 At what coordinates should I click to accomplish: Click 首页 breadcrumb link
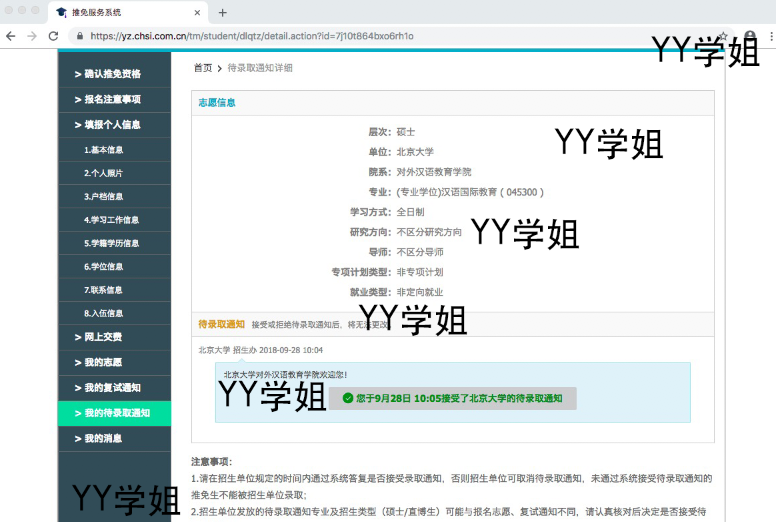(203, 68)
